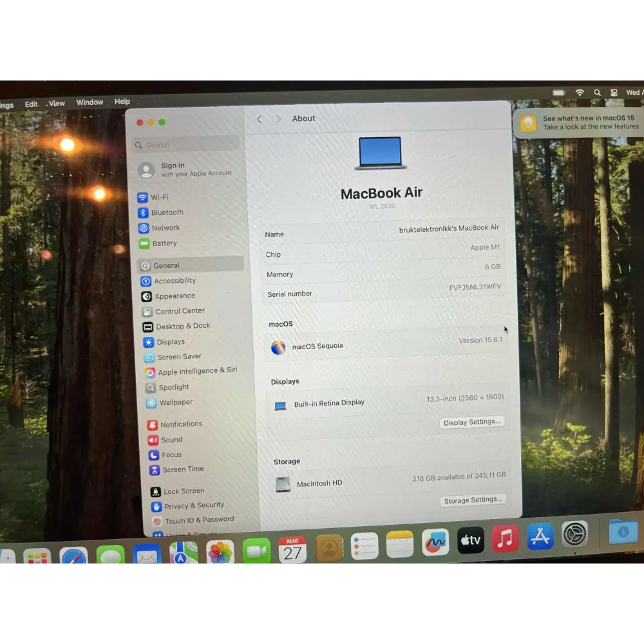The width and height of the screenshot is (644, 644).
Task: Open Contacts from the Dock
Action: (x=328, y=547)
